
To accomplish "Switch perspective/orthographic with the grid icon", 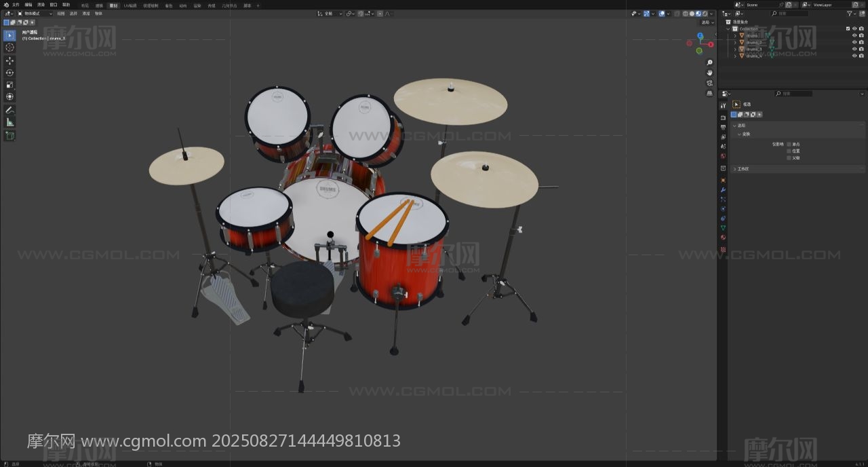I will 709,93.
